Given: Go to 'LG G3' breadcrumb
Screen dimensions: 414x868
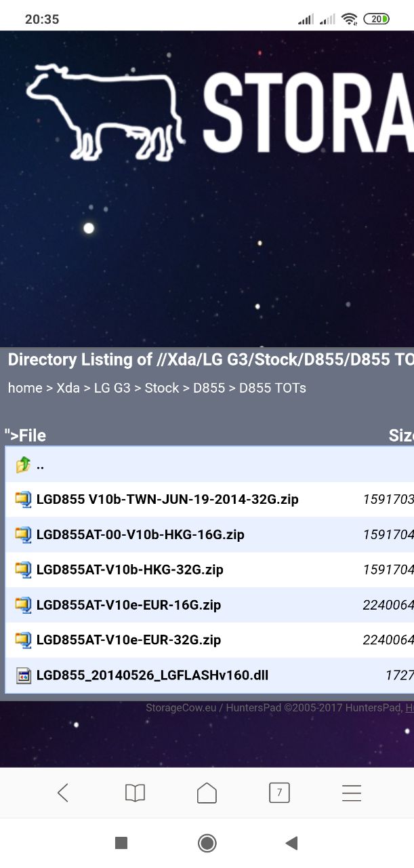Looking at the screenshot, I should click(112, 388).
